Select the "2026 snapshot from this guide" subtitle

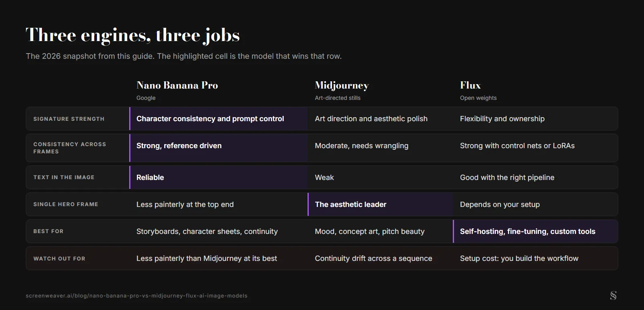point(184,56)
